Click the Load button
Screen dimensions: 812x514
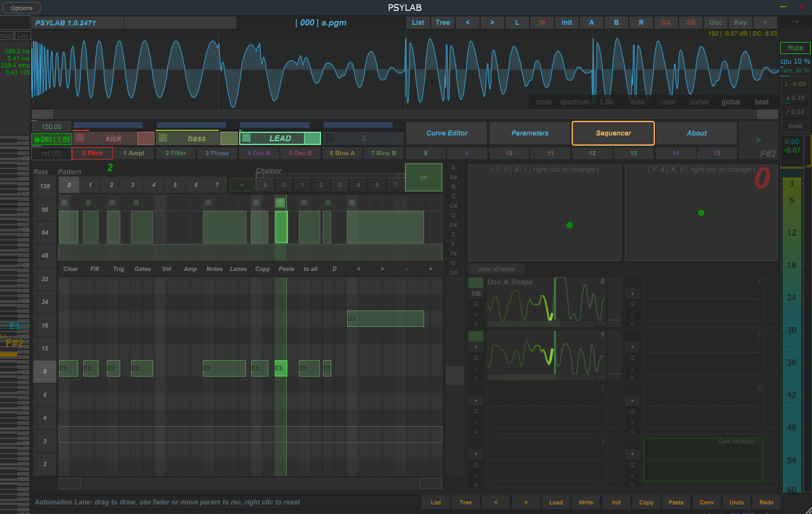tap(556, 503)
